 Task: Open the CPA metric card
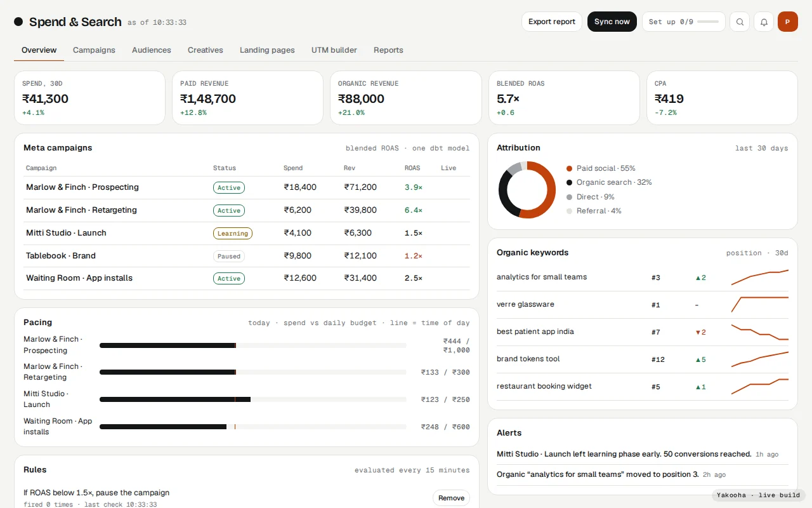coord(722,98)
